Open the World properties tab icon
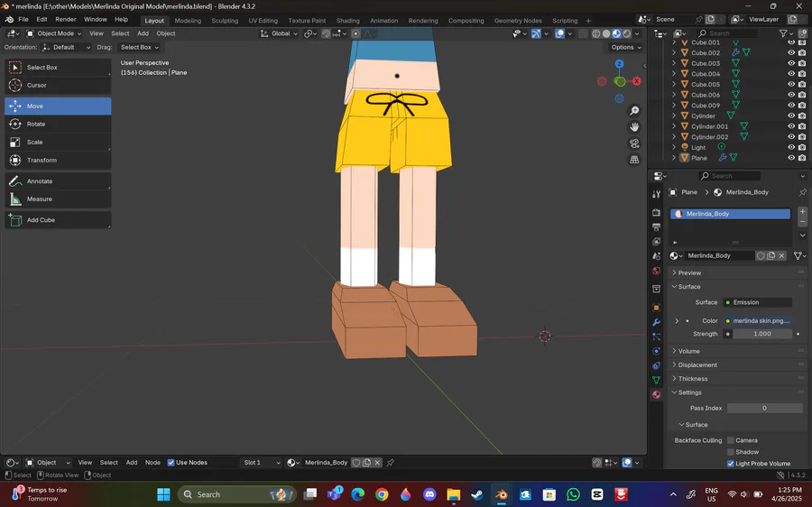The height and width of the screenshot is (507, 812). click(657, 271)
